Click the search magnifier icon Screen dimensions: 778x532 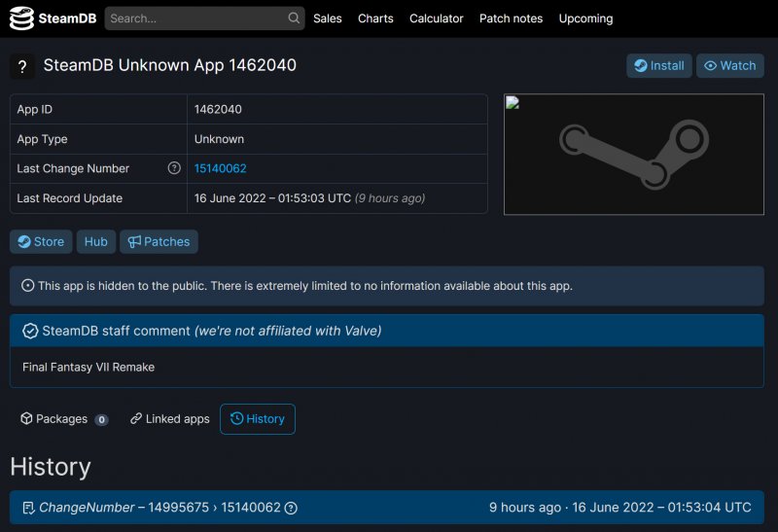click(x=294, y=18)
